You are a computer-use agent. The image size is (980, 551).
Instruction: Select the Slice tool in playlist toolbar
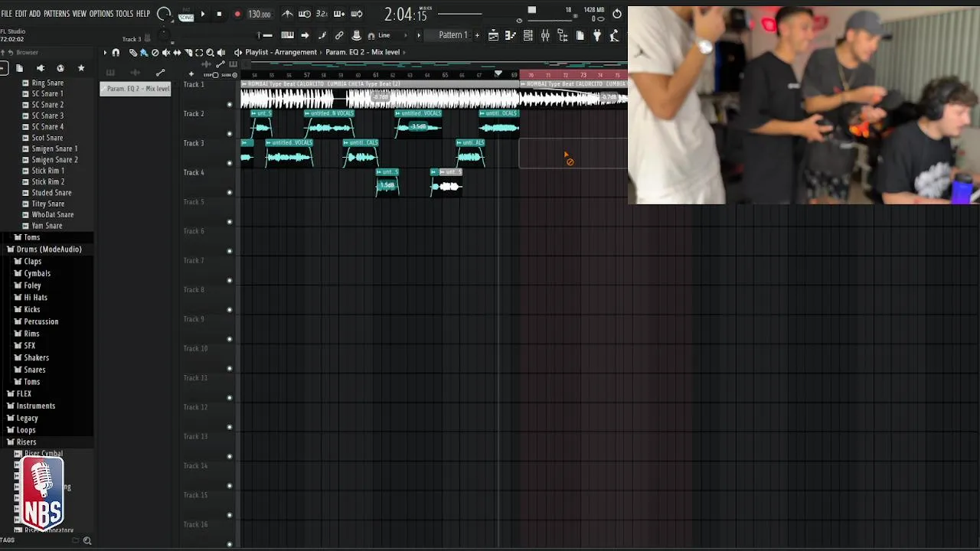tap(188, 52)
